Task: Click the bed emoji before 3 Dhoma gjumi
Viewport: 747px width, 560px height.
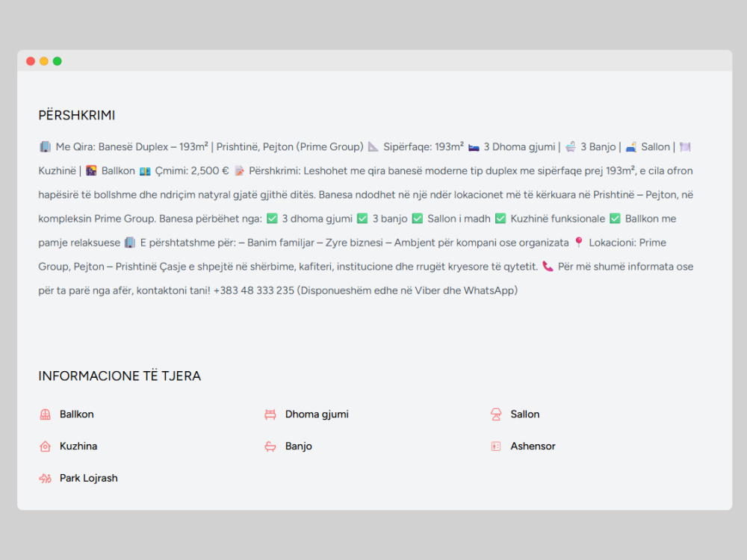Action: (474, 147)
